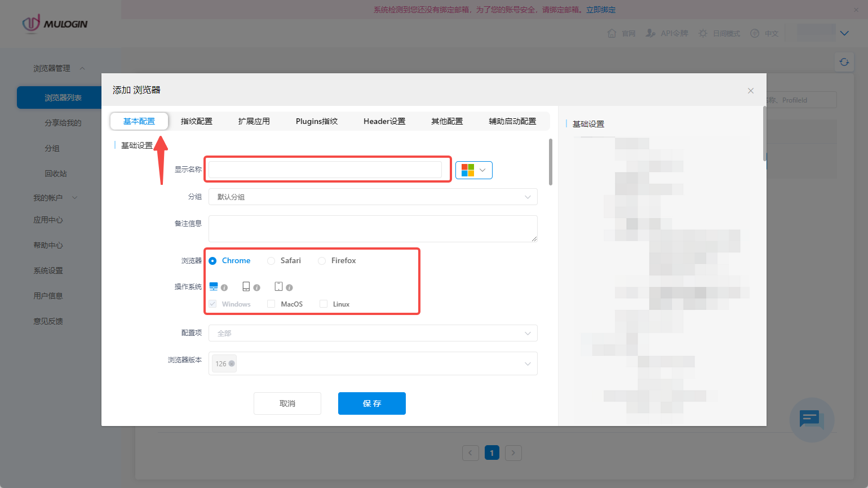Go to the next page arrow

coord(513,452)
